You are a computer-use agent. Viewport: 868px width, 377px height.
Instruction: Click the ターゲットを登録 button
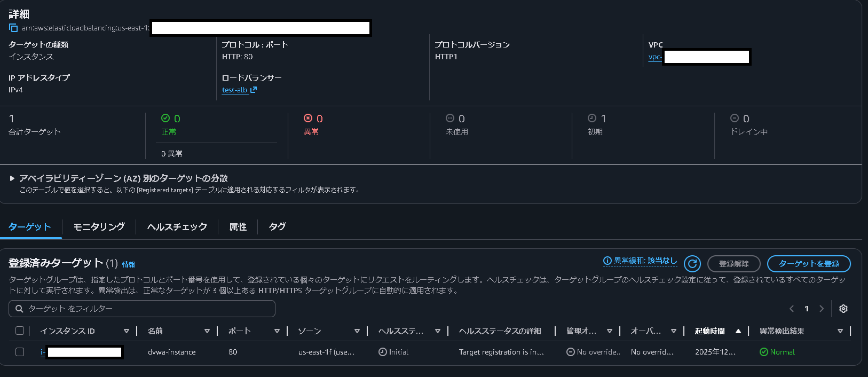click(x=809, y=264)
